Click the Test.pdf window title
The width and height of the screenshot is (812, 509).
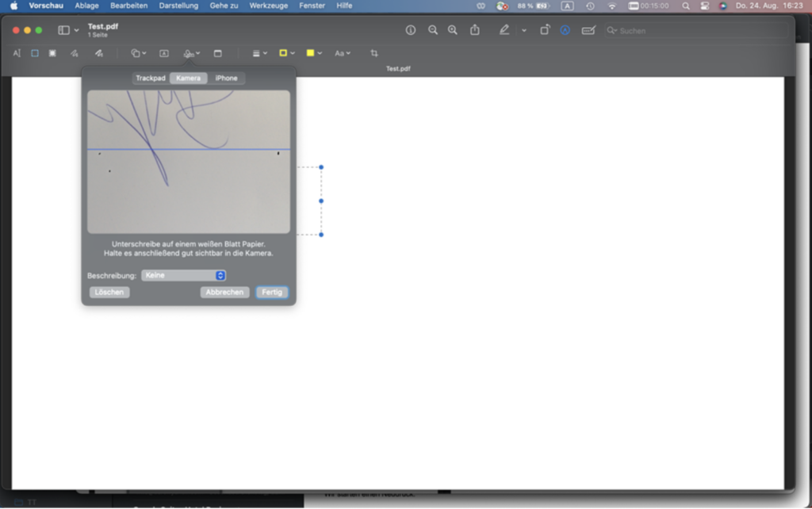(102, 26)
